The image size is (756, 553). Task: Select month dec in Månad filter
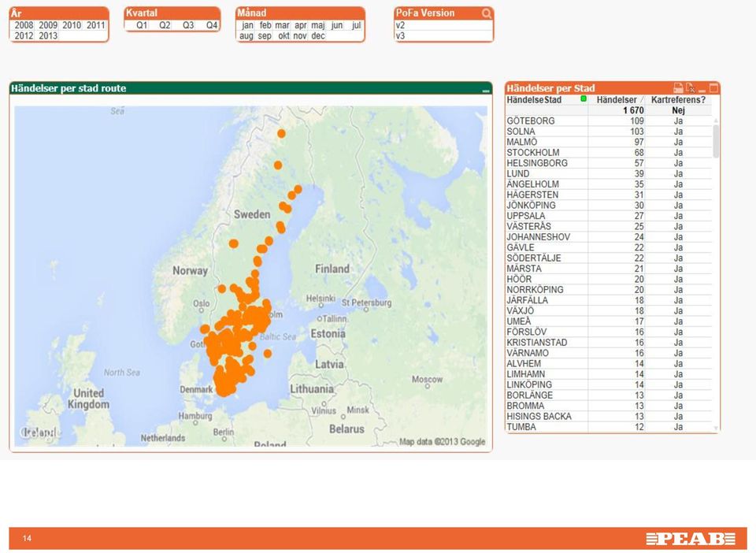point(317,35)
